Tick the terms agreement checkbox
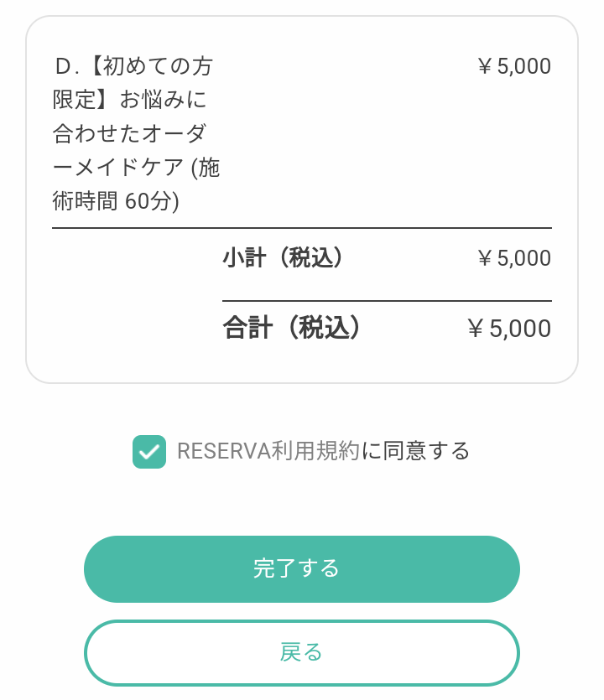 [149, 452]
